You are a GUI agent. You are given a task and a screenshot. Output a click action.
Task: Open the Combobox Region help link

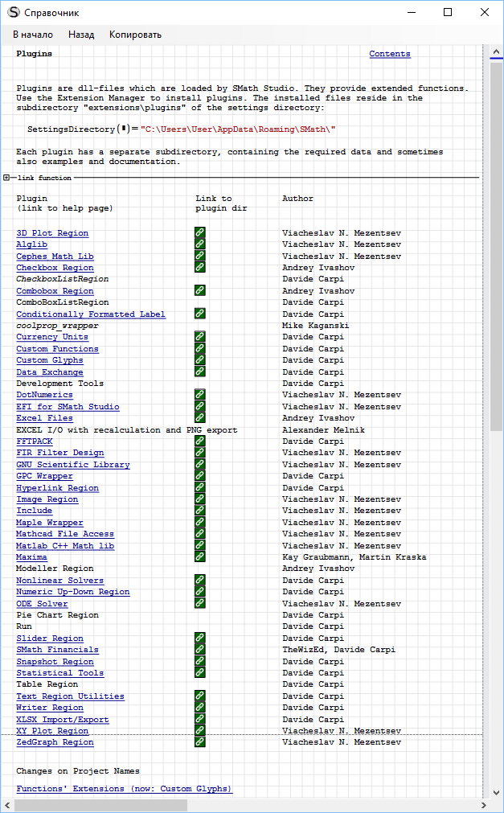55,291
